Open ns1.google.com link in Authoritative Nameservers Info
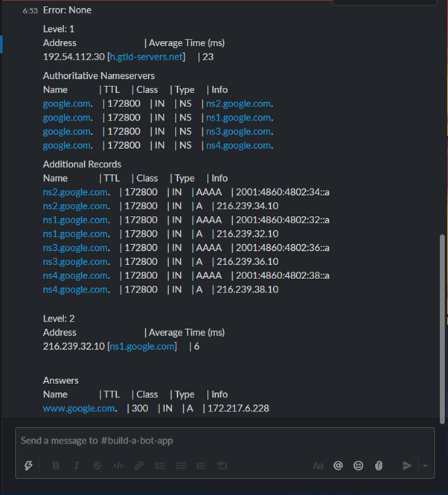 pyautogui.click(x=238, y=118)
